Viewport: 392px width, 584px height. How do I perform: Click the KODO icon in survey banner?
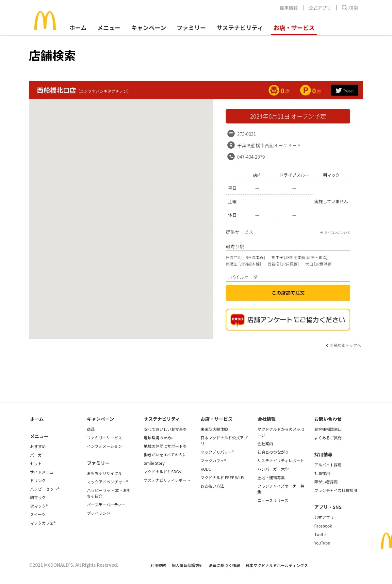point(237,320)
